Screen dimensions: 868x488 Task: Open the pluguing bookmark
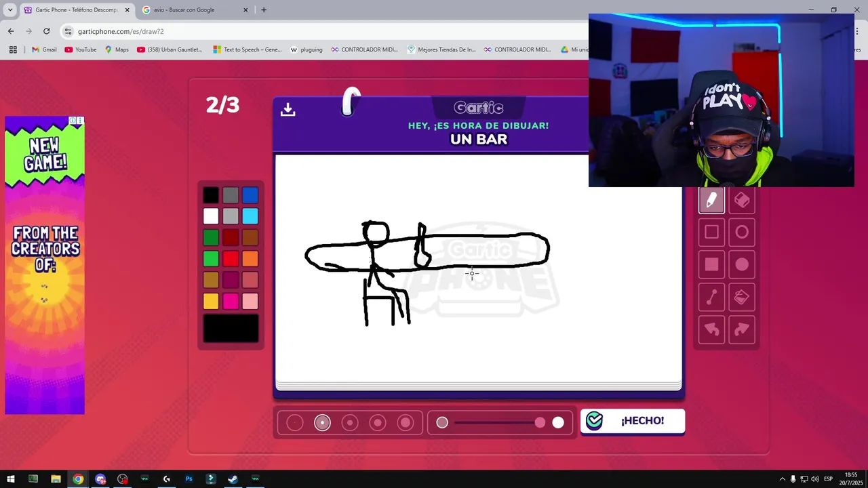point(307,49)
